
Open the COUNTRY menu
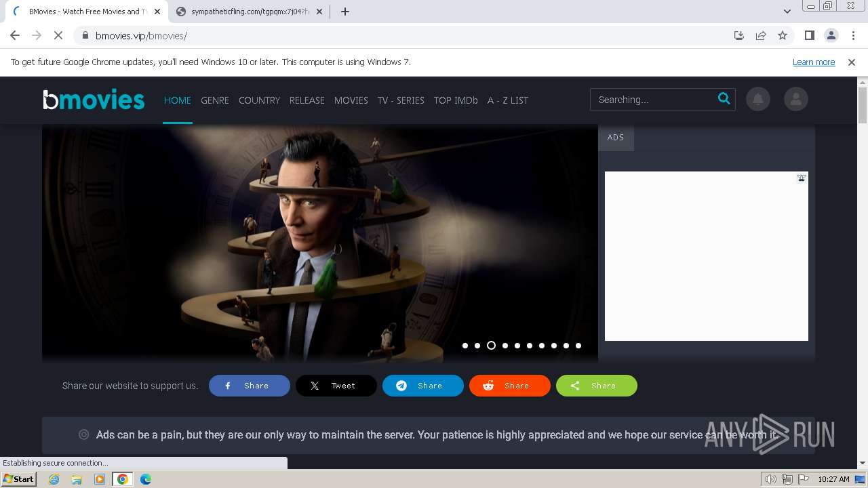259,100
